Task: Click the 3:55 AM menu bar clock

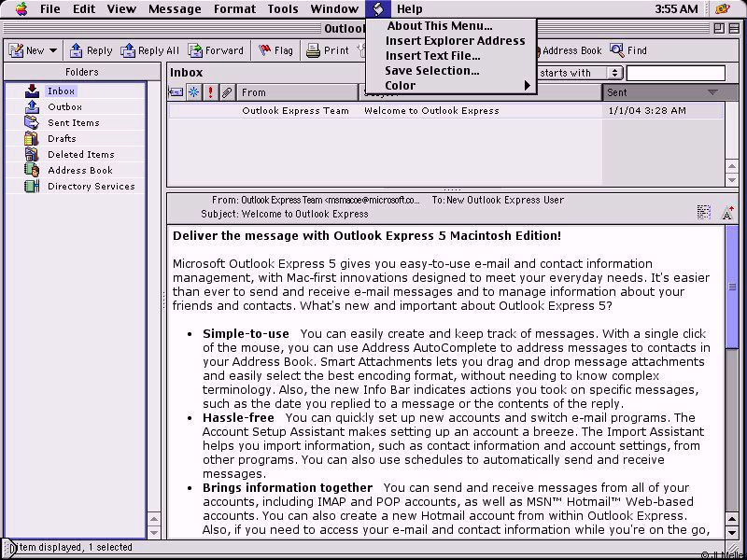Action: [676, 8]
